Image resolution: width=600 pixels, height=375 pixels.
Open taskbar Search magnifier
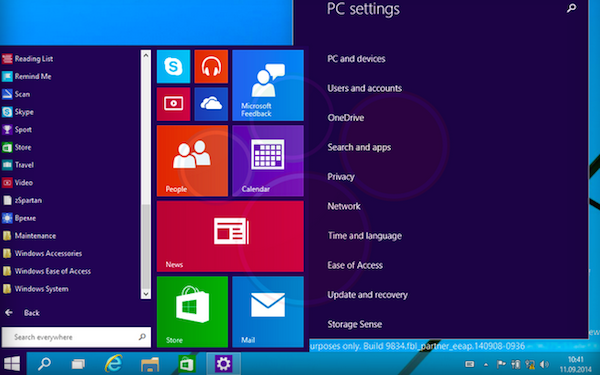tap(44, 364)
